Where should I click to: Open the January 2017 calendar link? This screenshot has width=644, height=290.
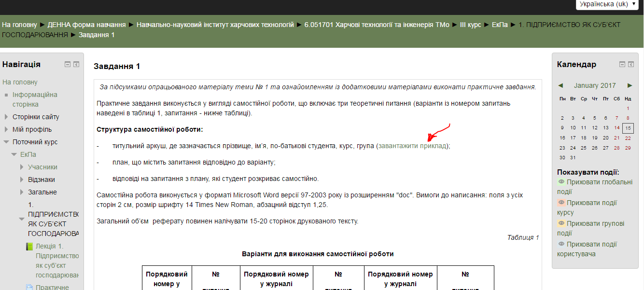[x=595, y=85]
